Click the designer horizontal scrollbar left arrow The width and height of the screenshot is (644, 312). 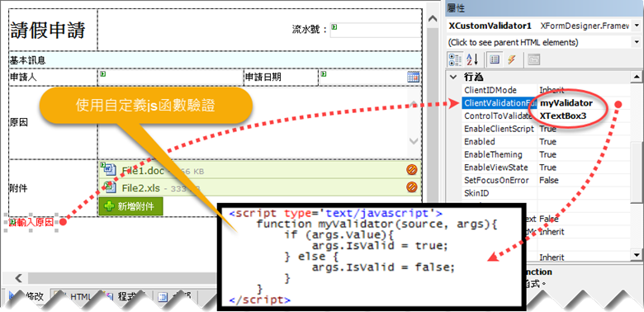click(x=19, y=278)
